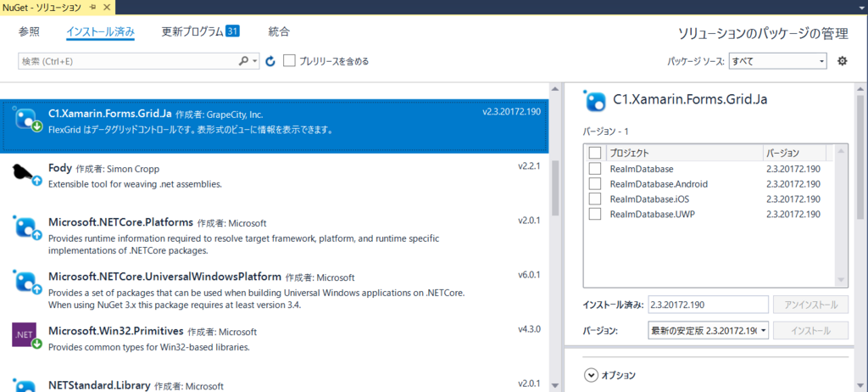Click Microsoft.NETCore.UniversalWindowsPlatform package icon
The width and height of the screenshot is (868, 392).
[x=27, y=282]
